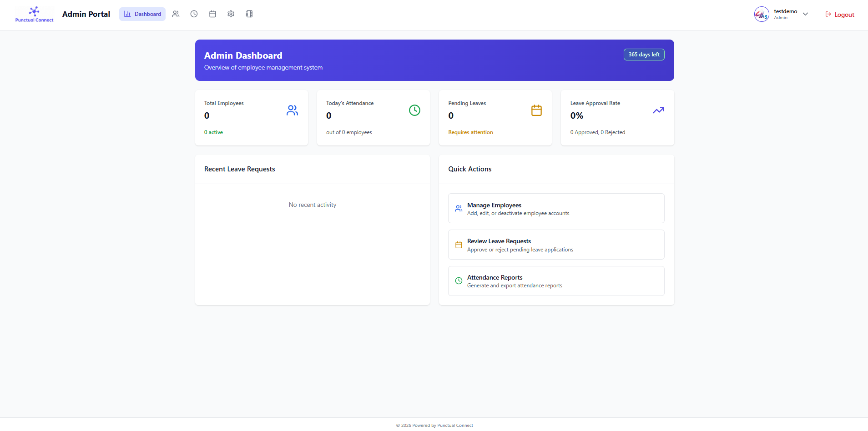Click the 0 active text on Total Employees
The image size is (868, 431).
click(213, 132)
